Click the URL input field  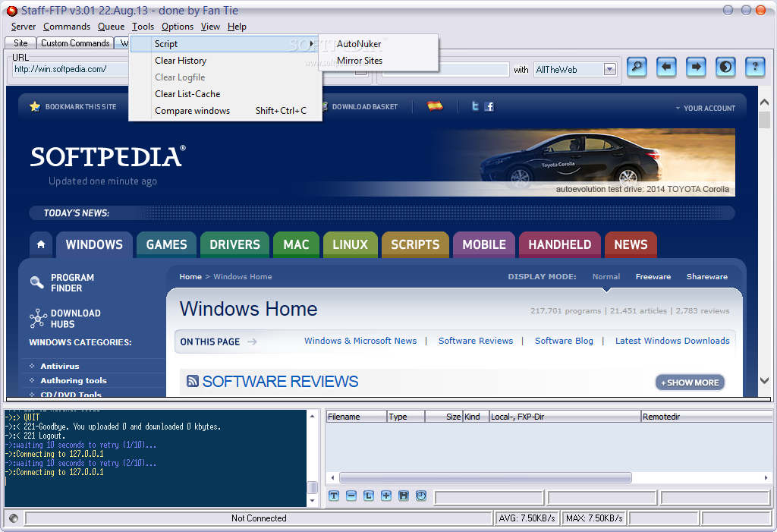[x=71, y=69]
